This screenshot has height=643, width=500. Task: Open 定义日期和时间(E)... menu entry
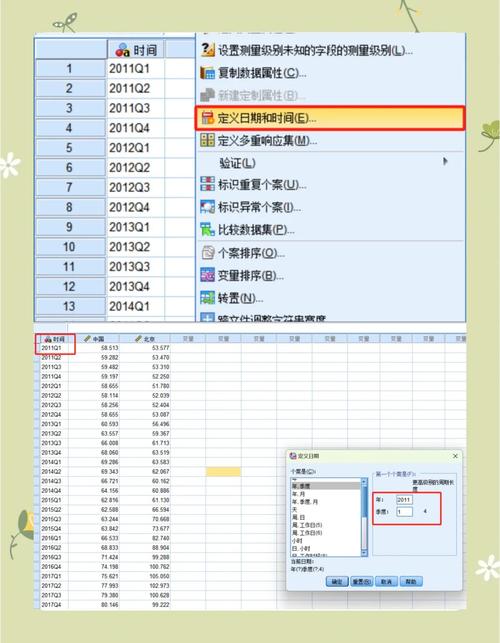pyautogui.click(x=330, y=118)
